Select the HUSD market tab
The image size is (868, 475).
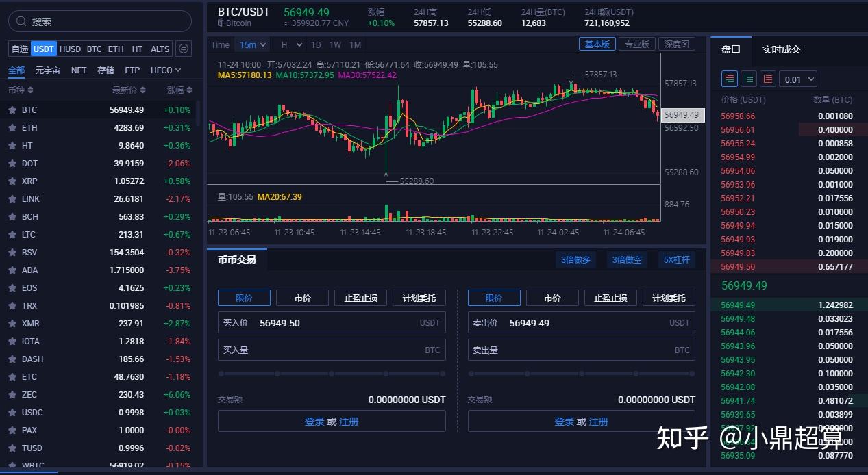tap(70, 49)
